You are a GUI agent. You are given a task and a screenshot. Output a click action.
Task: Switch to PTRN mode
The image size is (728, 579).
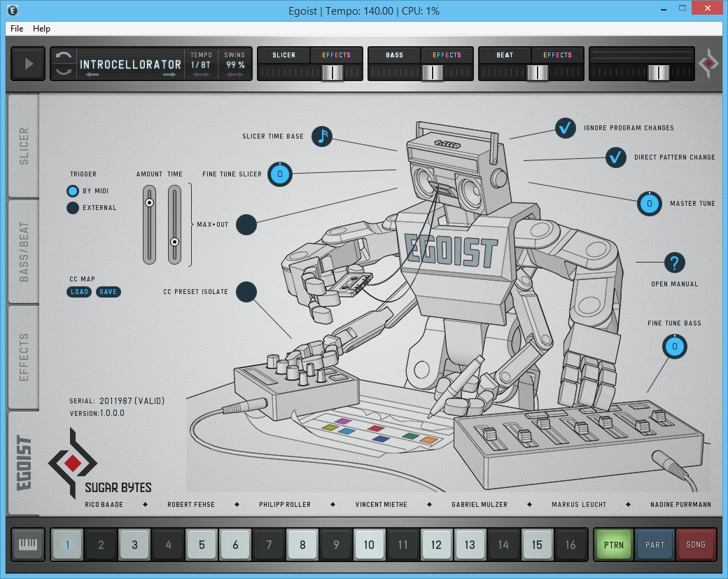614,545
